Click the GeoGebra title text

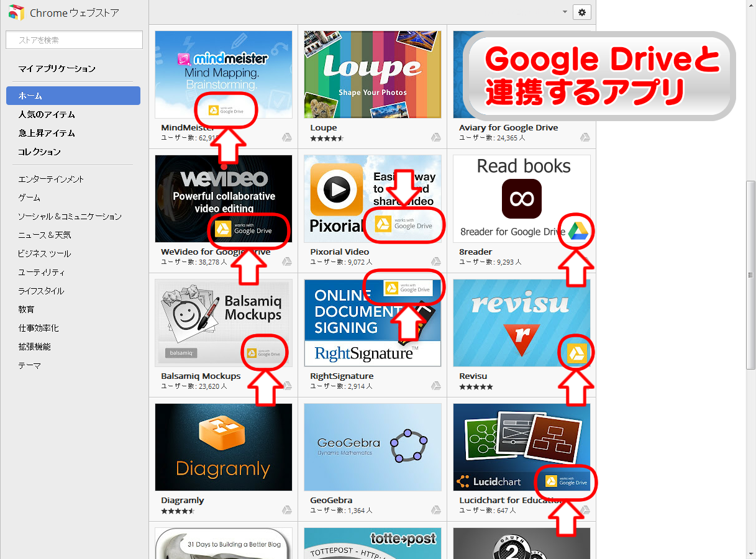point(331,501)
